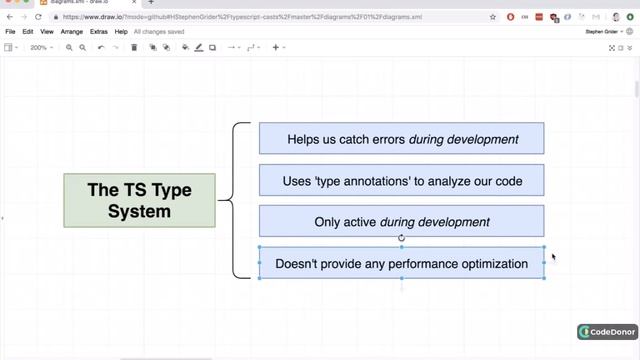Click the rotate handle above selected box

pos(402,238)
